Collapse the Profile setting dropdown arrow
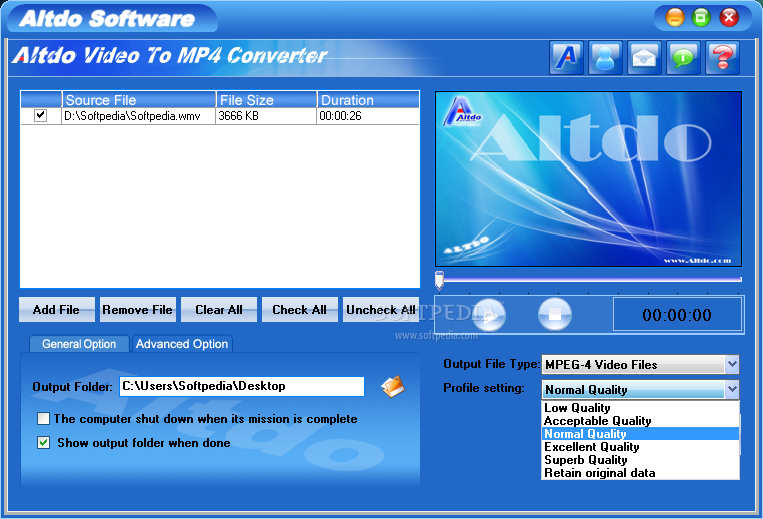The image size is (763, 519). 732,389
